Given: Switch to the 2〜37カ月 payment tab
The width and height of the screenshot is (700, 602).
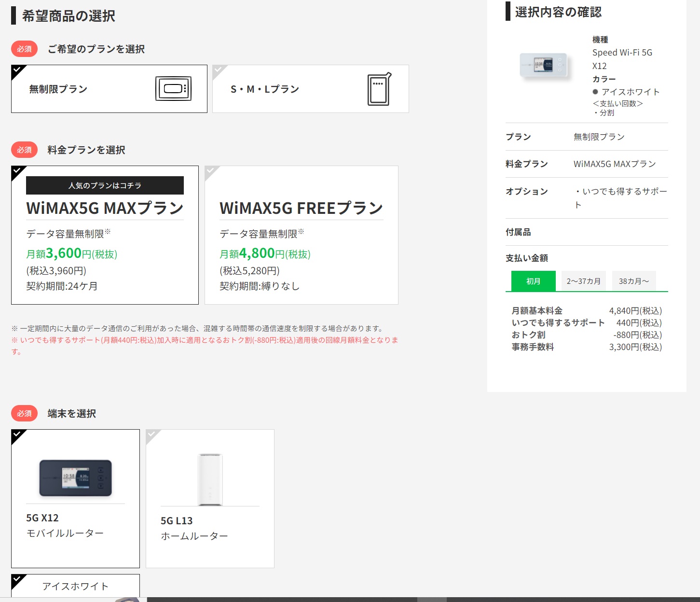Looking at the screenshot, I should (584, 281).
